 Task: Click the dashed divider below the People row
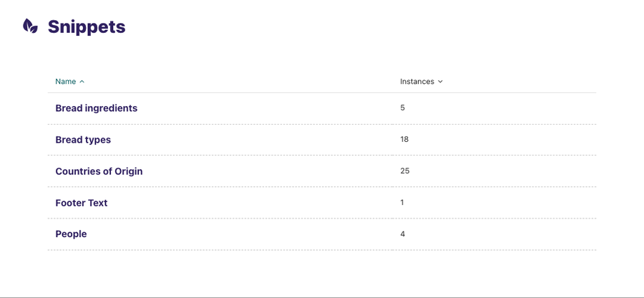322,250
